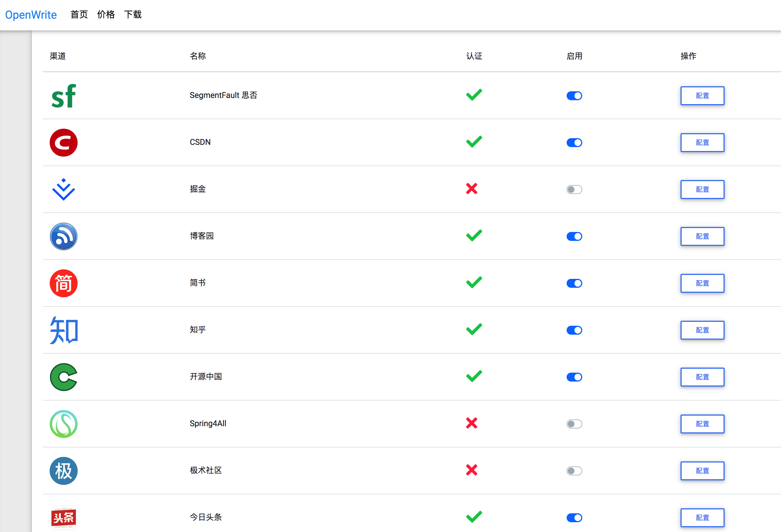
Task: Click 配置 button for 今日头条
Action: [702, 517]
